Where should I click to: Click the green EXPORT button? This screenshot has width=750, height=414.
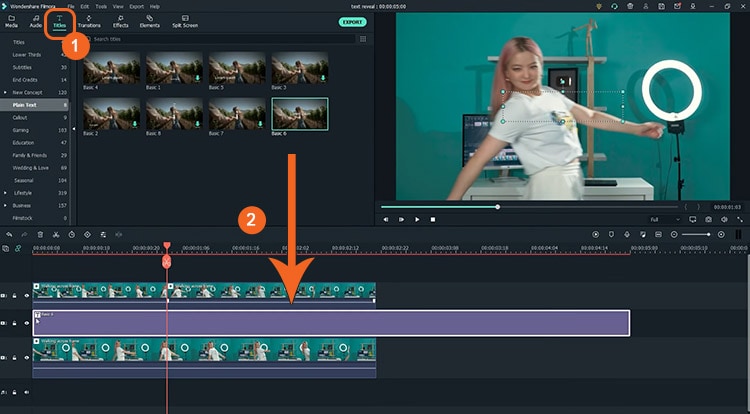(x=353, y=22)
